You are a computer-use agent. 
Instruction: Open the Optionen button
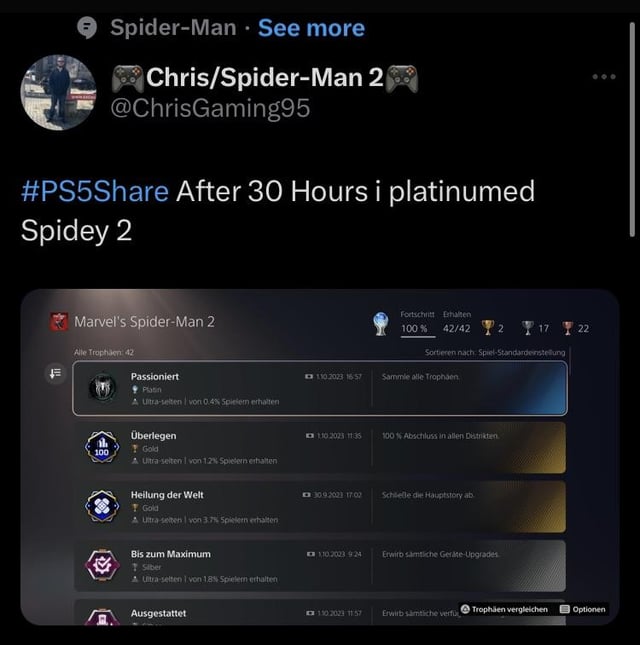pos(583,609)
